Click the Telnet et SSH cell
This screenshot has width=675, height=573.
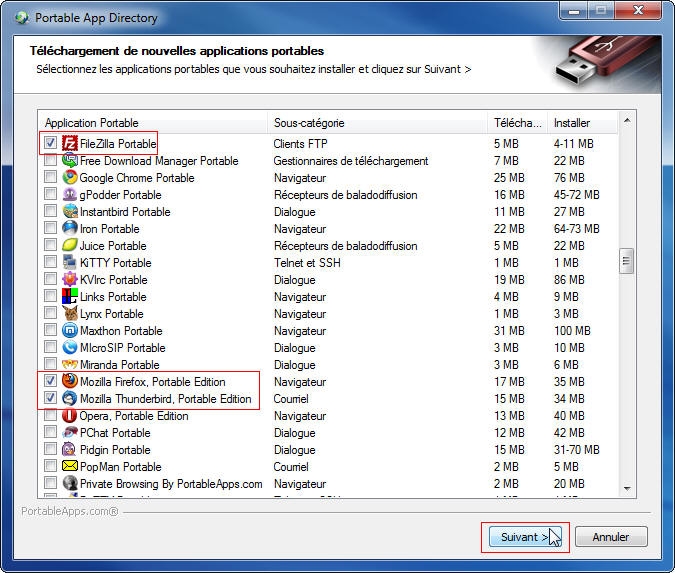pyautogui.click(x=307, y=263)
